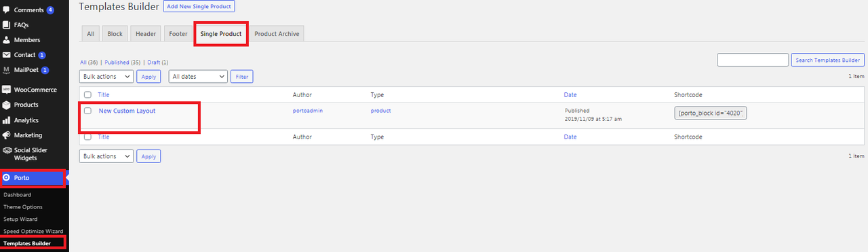Image resolution: width=868 pixels, height=252 pixels.
Task: Click the WooCommerce logo icon
Action: 6,90
